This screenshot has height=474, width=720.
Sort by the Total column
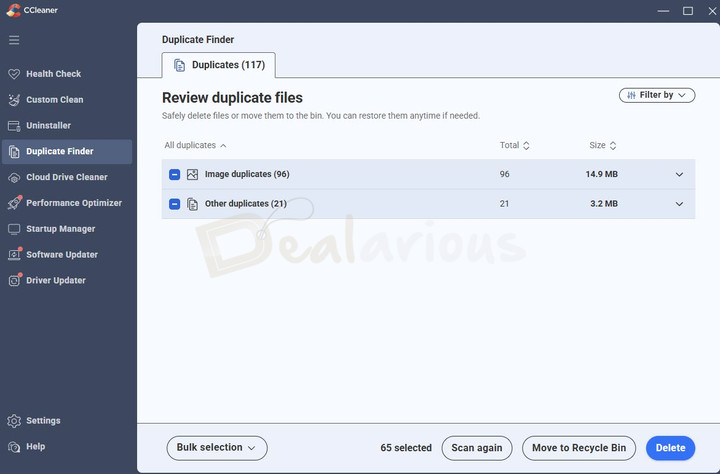(x=514, y=146)
